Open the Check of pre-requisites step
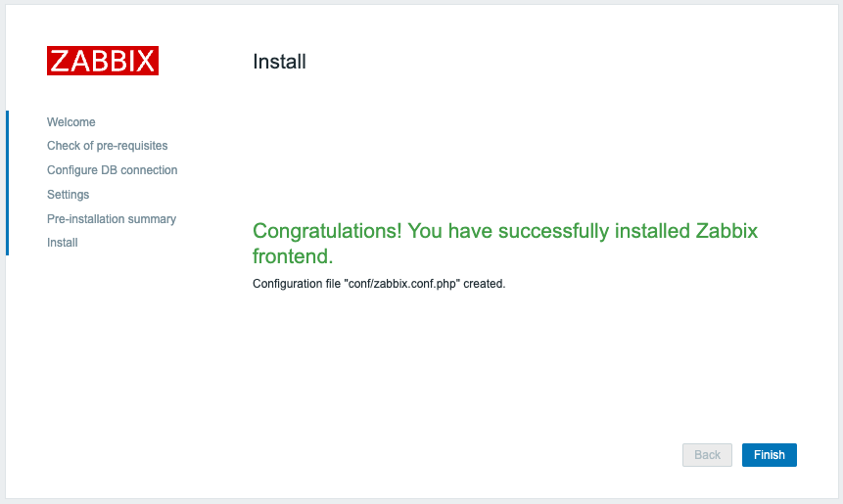843x504 pixels. [107, 146]
